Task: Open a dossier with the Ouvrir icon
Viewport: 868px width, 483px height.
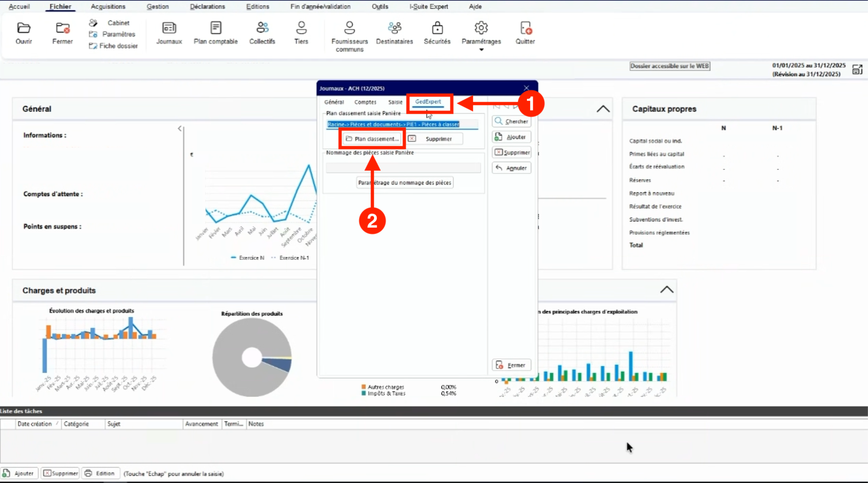Action: (24, 33)
